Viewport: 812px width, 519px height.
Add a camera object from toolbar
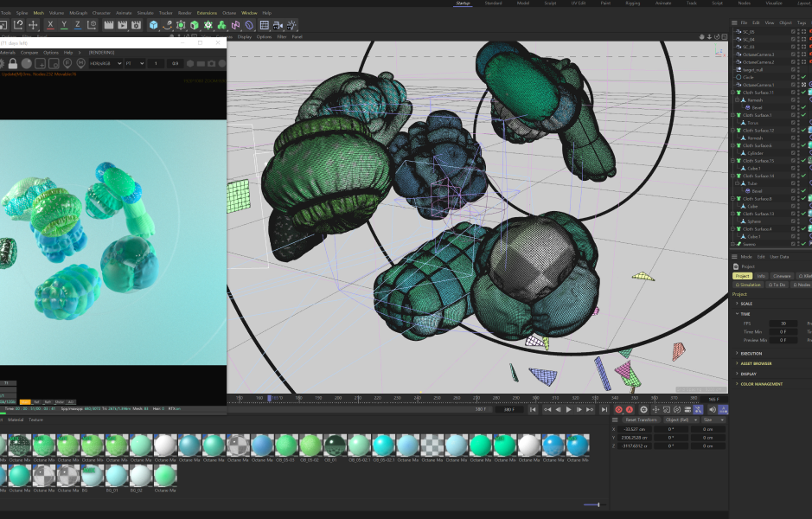(x=278, y=25)
